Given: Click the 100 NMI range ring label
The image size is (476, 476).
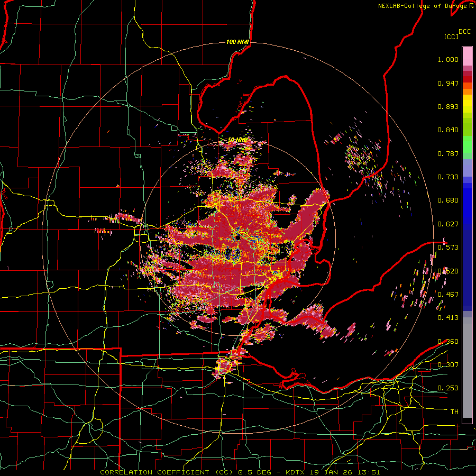Looking at the screenshot, I should (237, 42).
